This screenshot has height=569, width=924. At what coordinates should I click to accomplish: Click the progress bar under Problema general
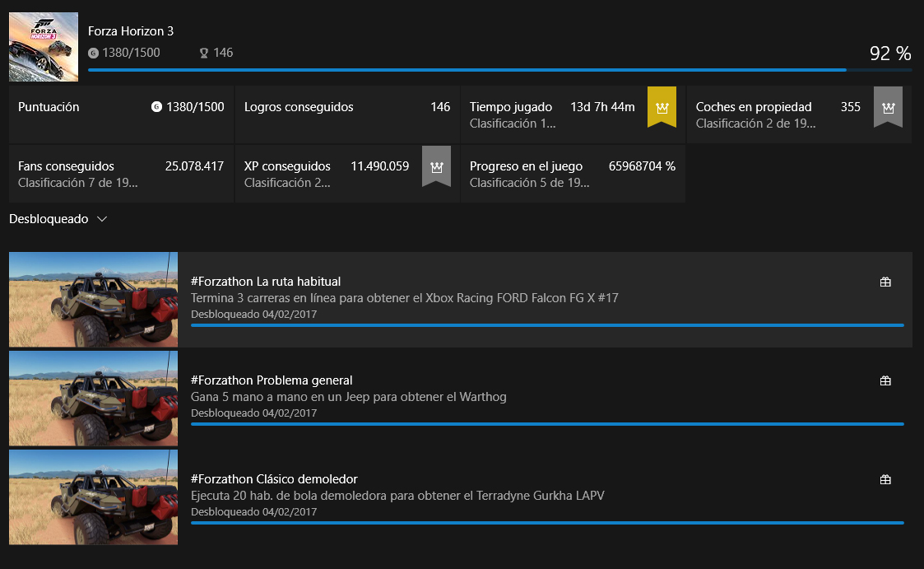tap(547, 424)
